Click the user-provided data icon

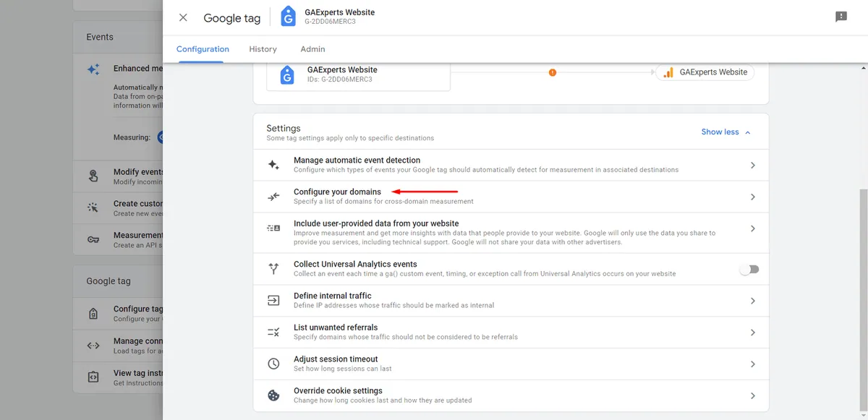(x=273, y=228)
